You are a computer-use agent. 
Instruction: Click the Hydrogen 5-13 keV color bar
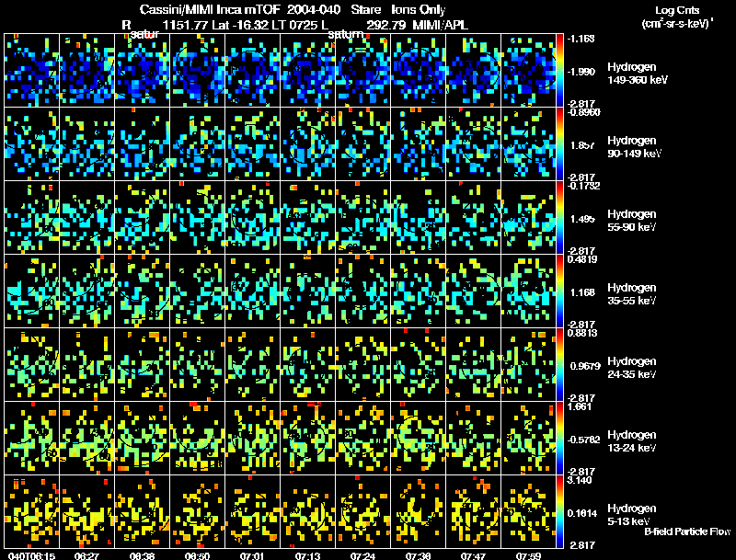pos(559,511)
